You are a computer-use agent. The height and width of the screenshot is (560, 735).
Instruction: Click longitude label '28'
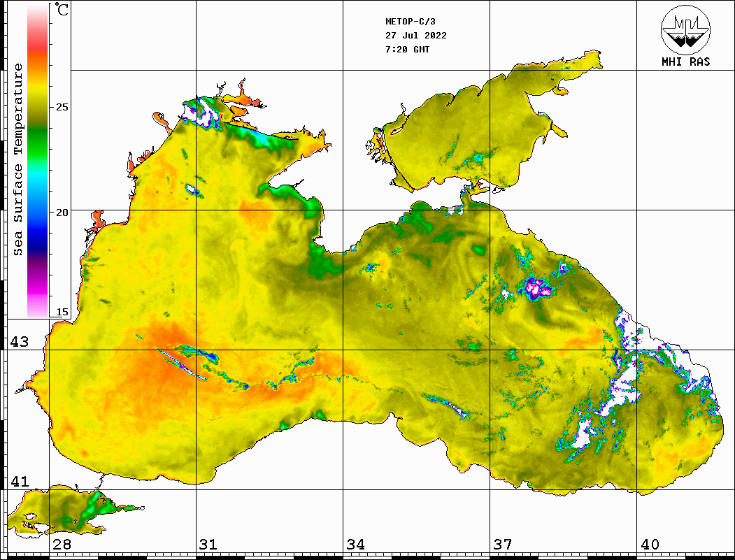tap(62, 544)
